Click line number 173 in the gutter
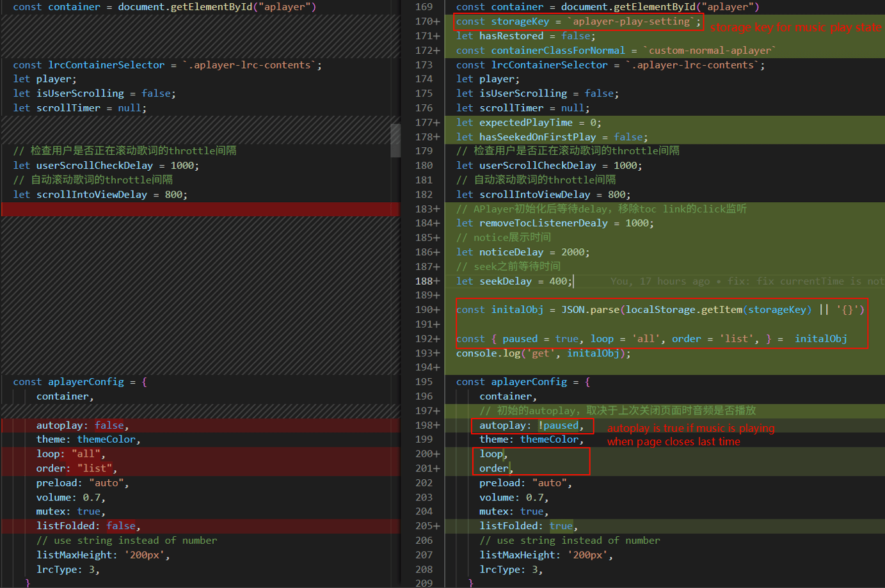885x588 pixels. click(424, 65)
